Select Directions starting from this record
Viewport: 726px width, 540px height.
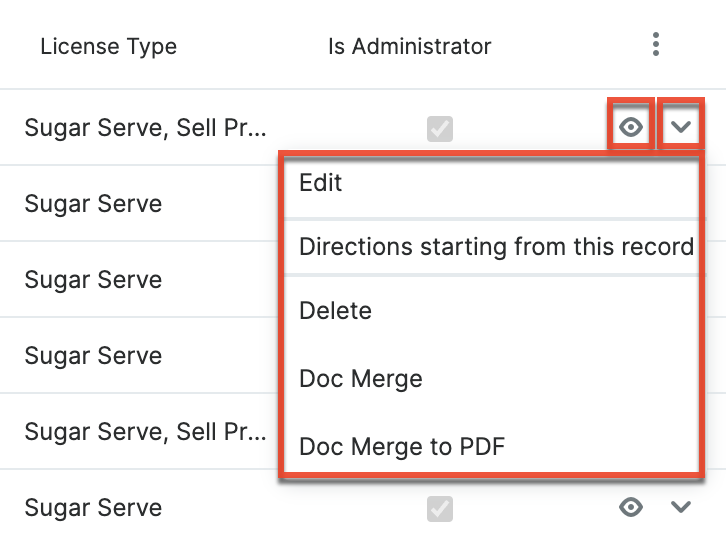tap(496, 247)
